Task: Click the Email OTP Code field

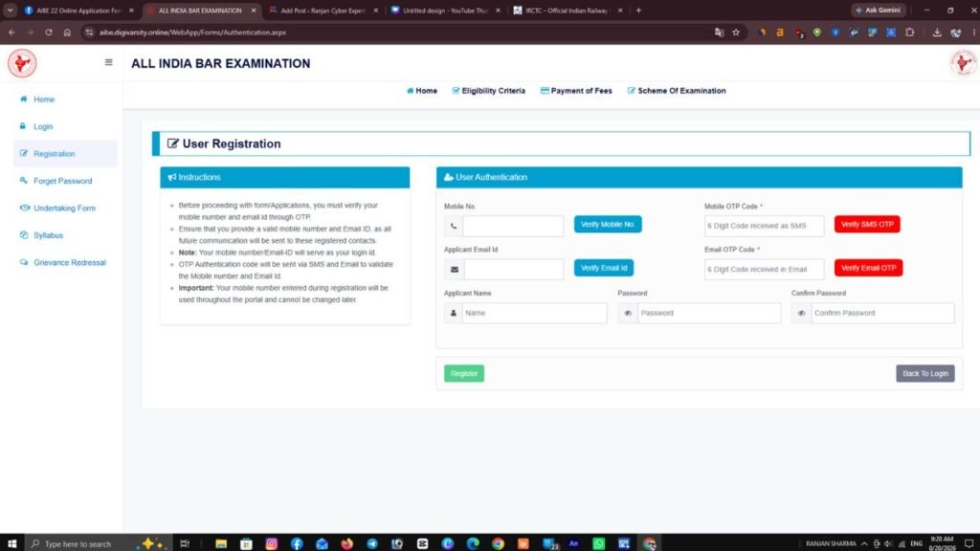Action: (x=764, y=269)
